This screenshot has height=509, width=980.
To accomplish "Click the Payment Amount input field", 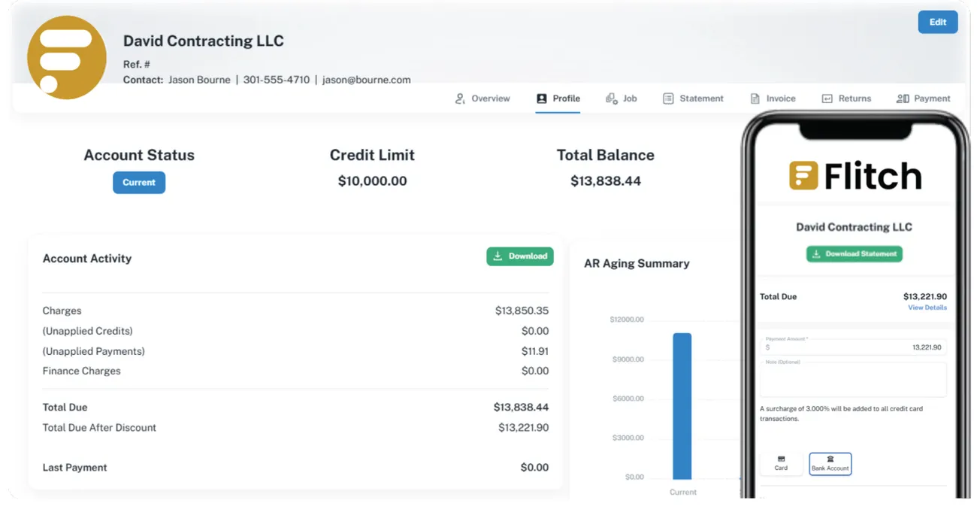I will pos(853,347).
